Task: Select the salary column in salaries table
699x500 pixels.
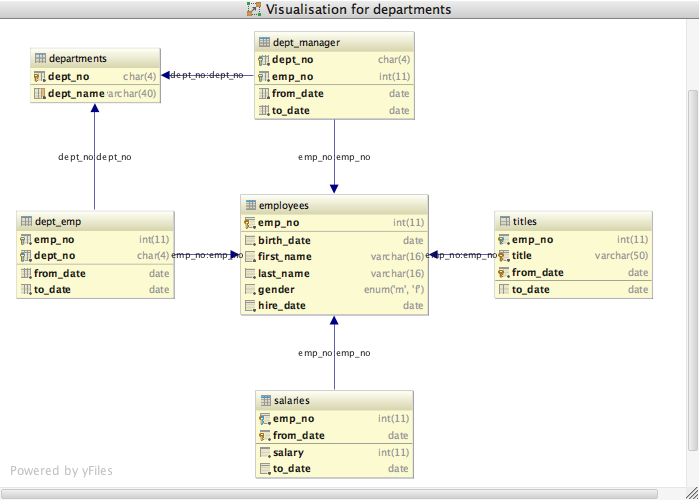Action: (334, 452)
